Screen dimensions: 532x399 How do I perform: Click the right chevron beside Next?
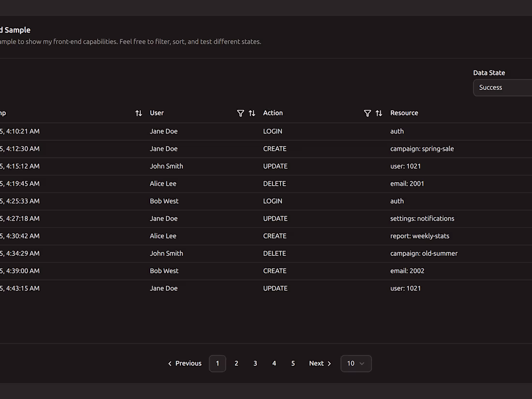pos(329,363)
